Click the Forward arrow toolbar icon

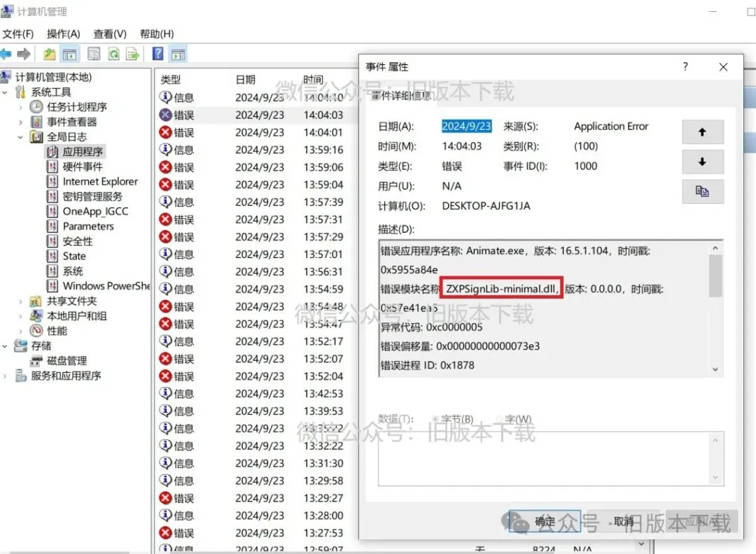click(24, 54)
